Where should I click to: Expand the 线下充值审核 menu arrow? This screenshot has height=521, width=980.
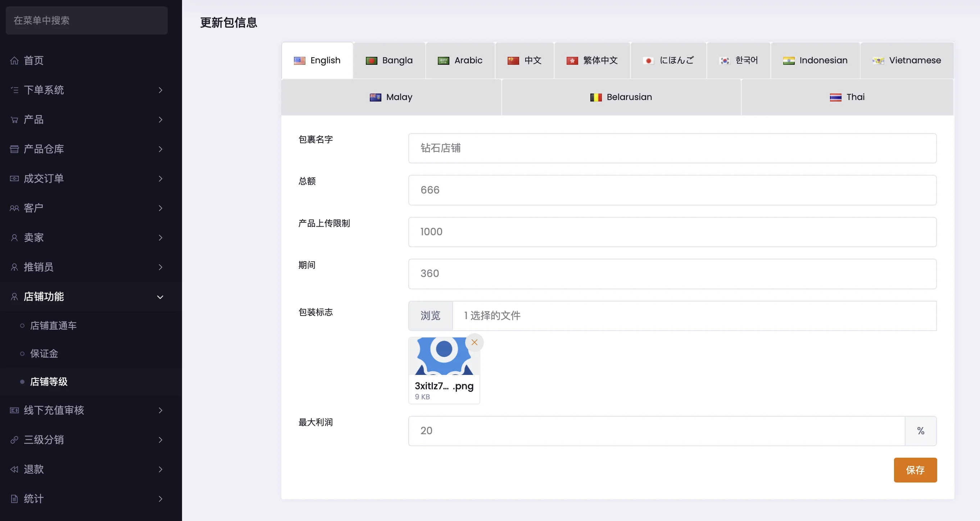(x=160, y=410)
